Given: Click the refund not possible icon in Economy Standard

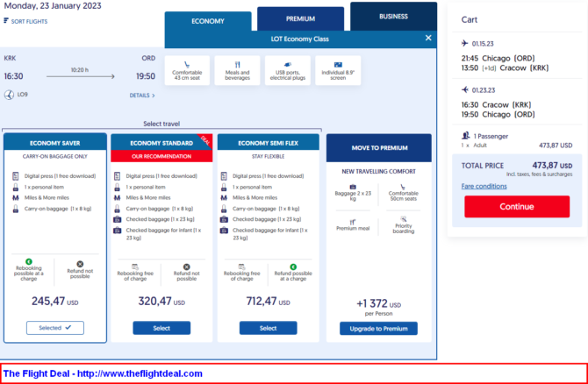Looking at the screenshot, I should (x=186, y=267).
